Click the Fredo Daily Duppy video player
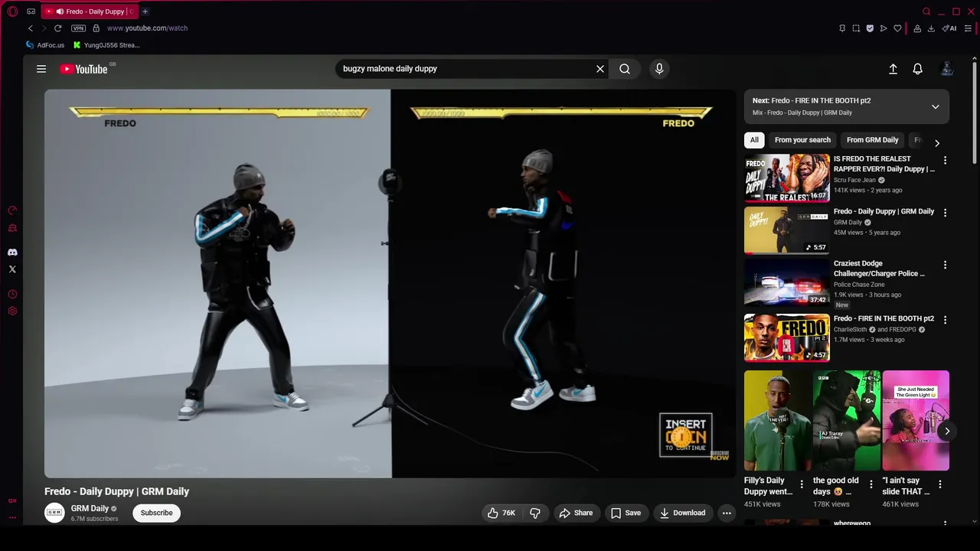 [x=390, y=283]
